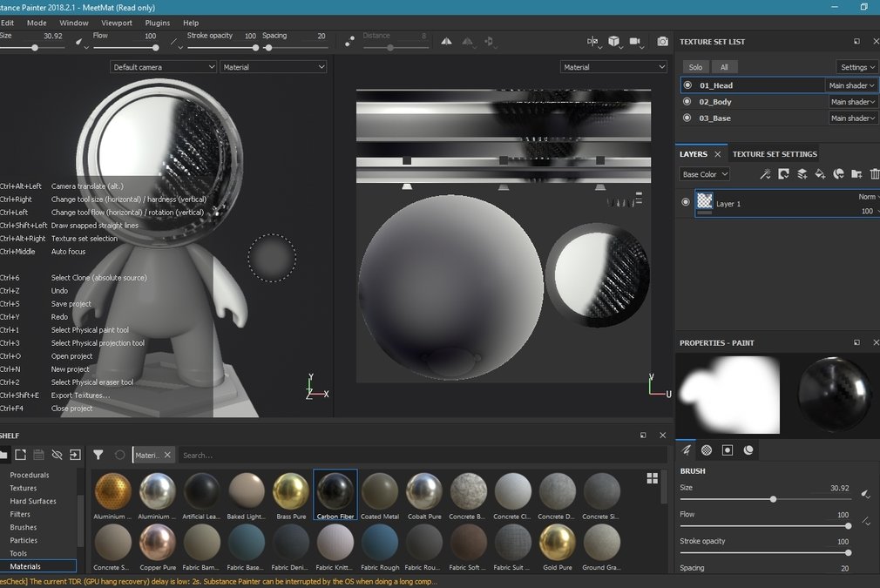The image size is (880, 588).
Task: Open the 2D view Material dropdown
Action: coord(614,67)
